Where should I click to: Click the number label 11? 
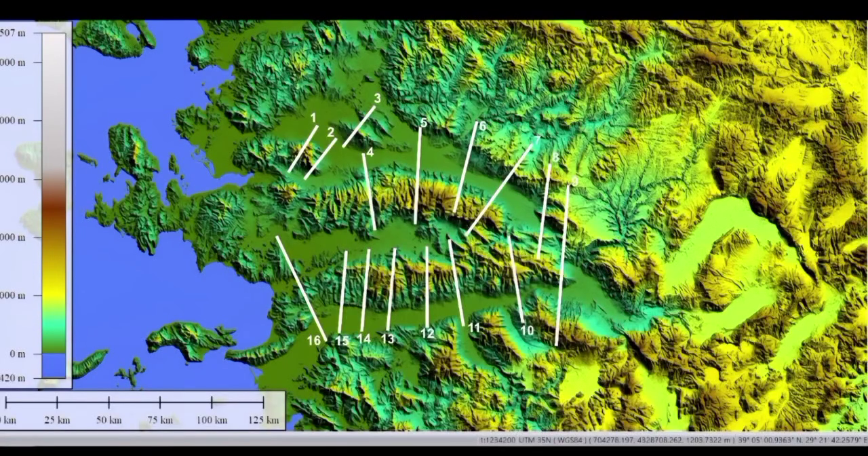coord(473,328)
